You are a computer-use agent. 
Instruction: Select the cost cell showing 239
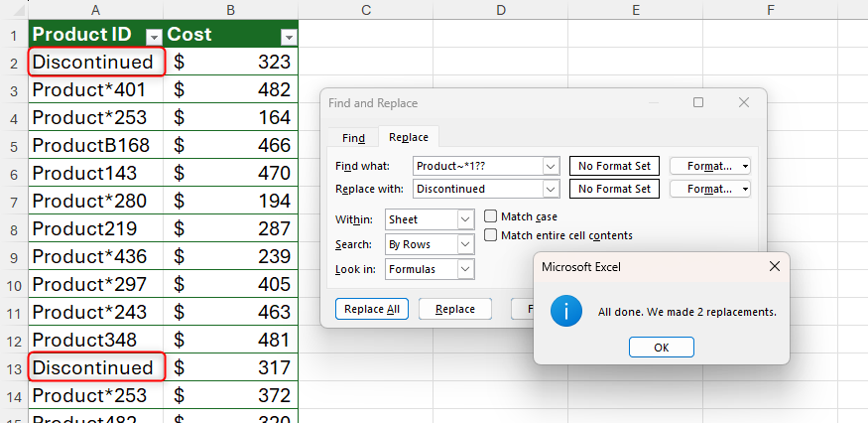point(231,256)
